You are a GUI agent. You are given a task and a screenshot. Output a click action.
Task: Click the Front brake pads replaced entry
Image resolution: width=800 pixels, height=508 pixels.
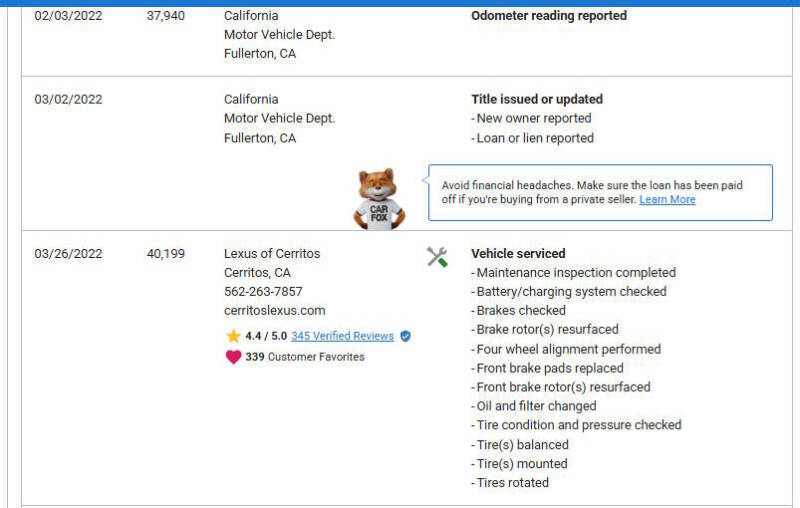tap(550, 368)
